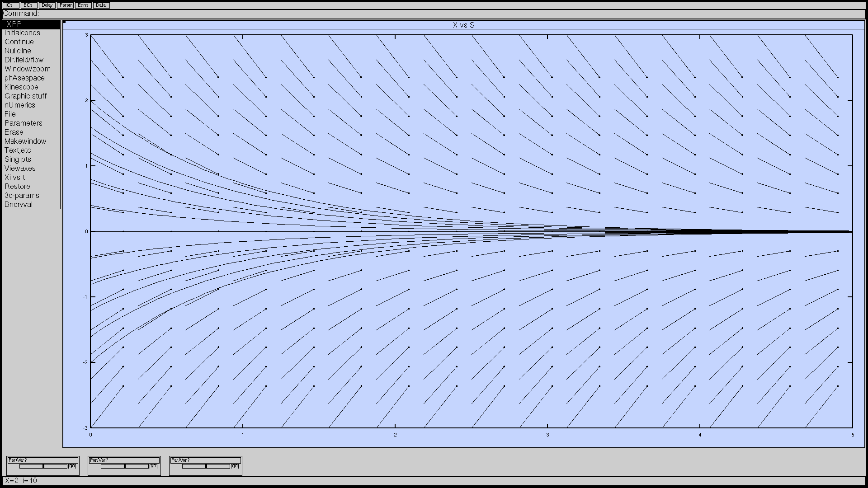Viewport: 868px width, 488px height.
Task: Select the Xi vs t menu entry
Action: [31, 178]
